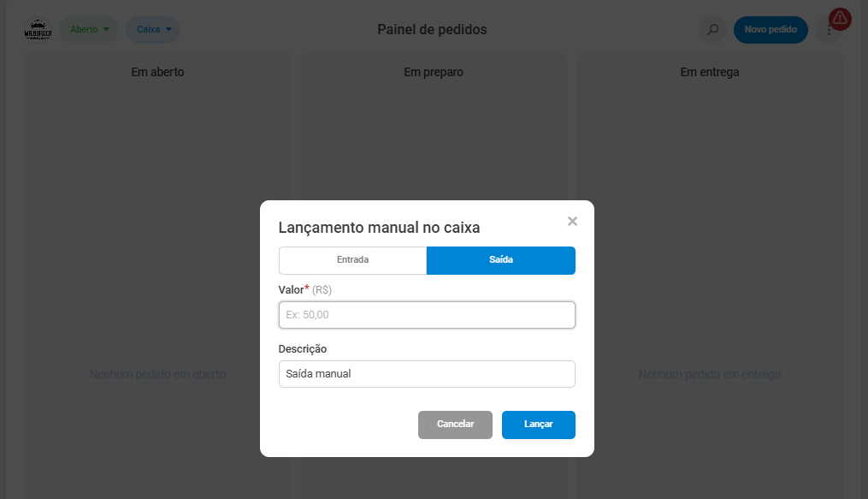
Task: Focus the Valor amount field
Action: coord(427,315)
